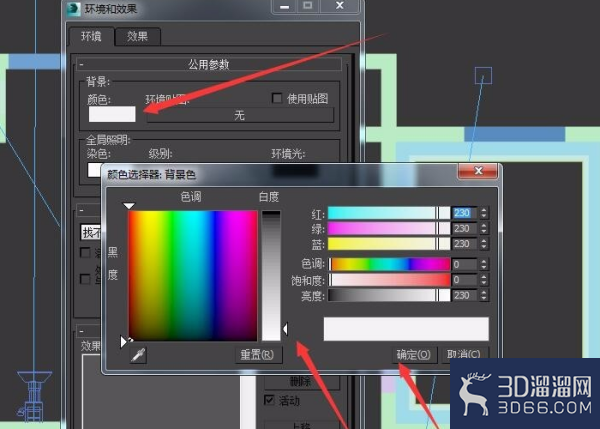
Task: Click the 白度 triangle marker
Action: (x=285, y=329)
